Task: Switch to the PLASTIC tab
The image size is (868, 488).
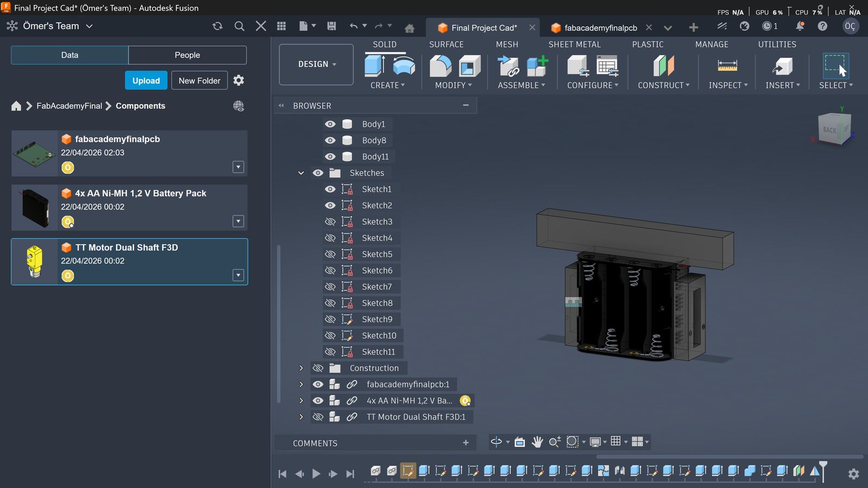Action: [648, 44]
